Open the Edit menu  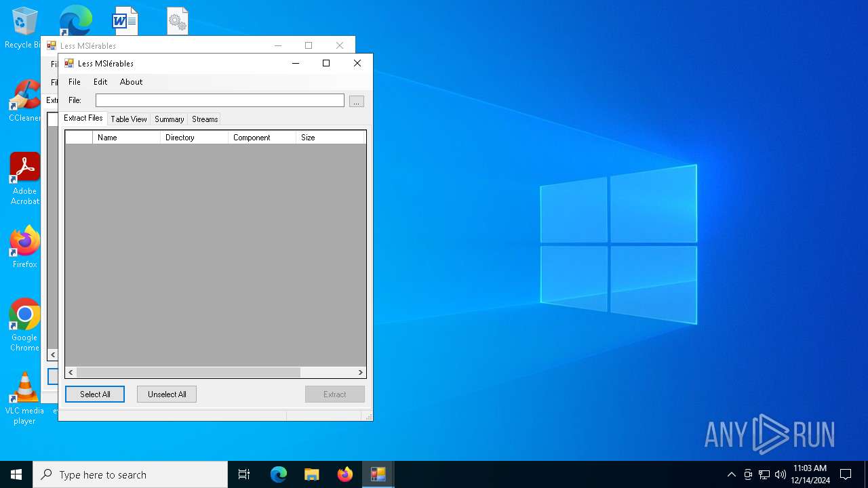click(x=100, y=82)
